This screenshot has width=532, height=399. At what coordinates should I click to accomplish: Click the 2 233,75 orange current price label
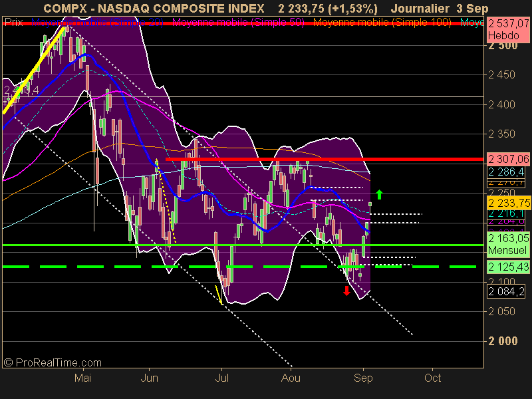[509, 203]
